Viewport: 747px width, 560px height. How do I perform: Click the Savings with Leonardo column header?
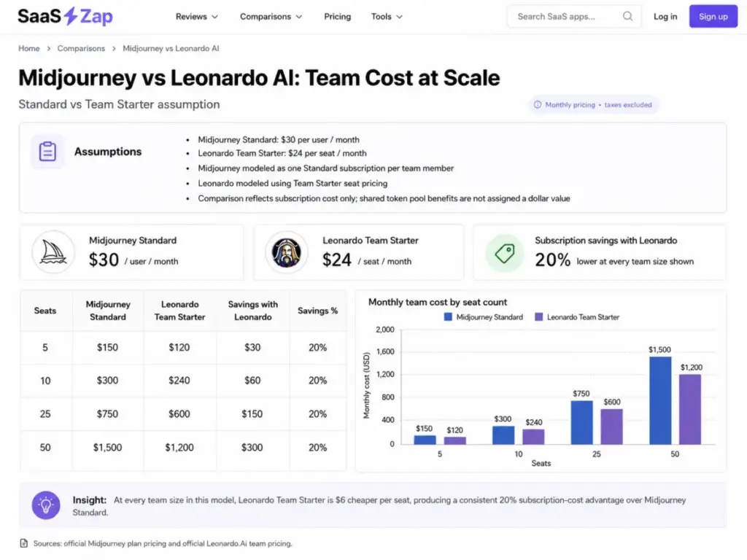(252, 311)
